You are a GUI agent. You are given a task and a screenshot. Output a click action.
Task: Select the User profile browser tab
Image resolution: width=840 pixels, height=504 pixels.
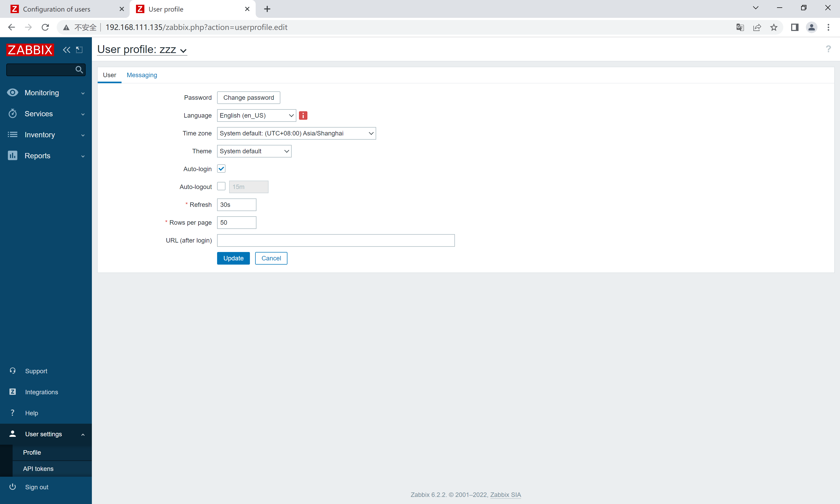tap(192, 9)
